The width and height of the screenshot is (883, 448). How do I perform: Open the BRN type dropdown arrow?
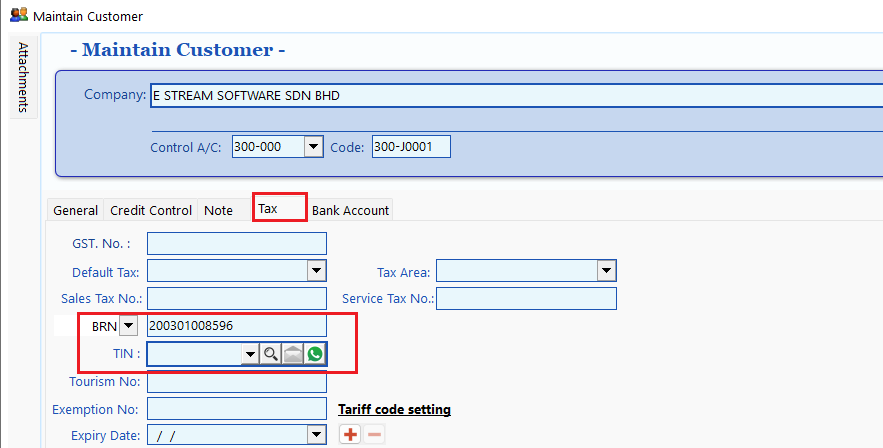coord(129,326)
